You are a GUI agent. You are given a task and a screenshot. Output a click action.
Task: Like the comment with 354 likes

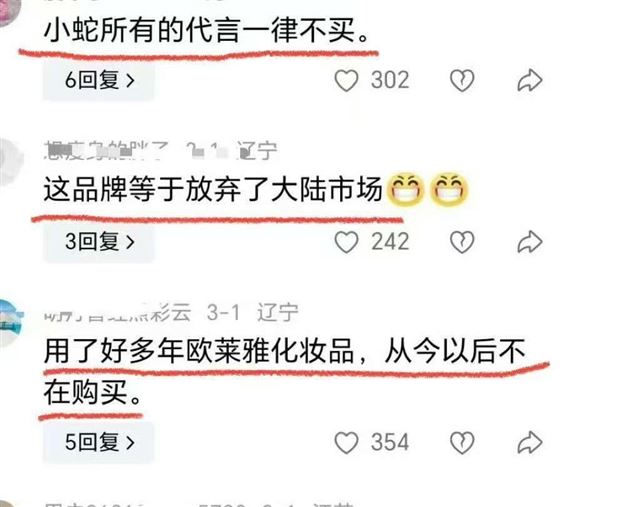[x=346, y=443]
